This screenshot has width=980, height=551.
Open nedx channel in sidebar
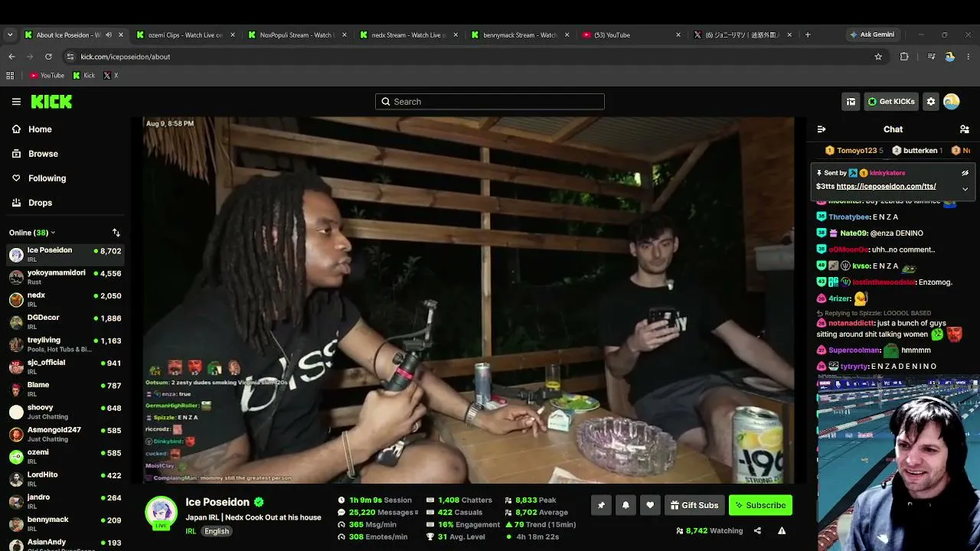[x=65, y=299]
